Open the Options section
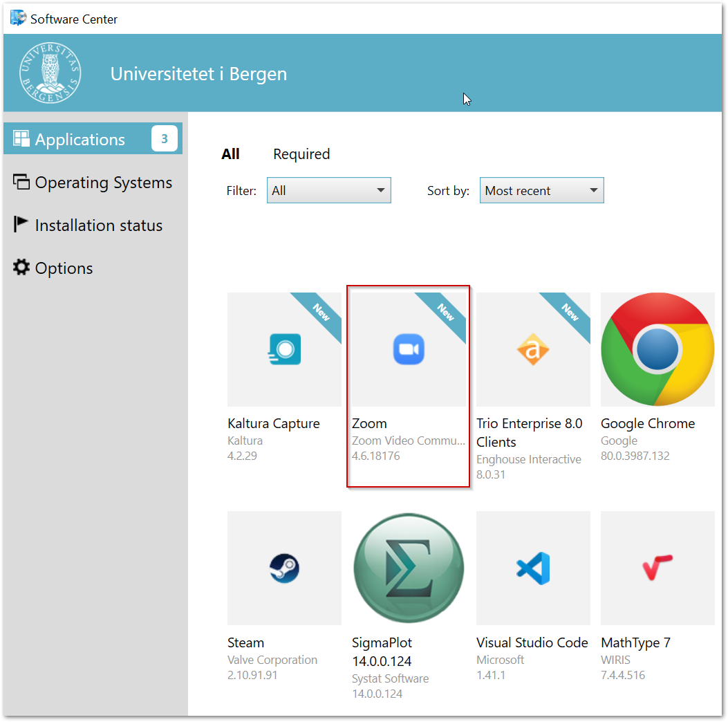The image size is (728, 722). (64, 268)
